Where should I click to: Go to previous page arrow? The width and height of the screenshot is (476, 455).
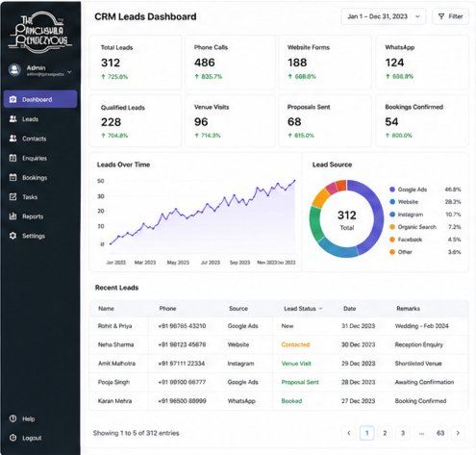[349, 433]
